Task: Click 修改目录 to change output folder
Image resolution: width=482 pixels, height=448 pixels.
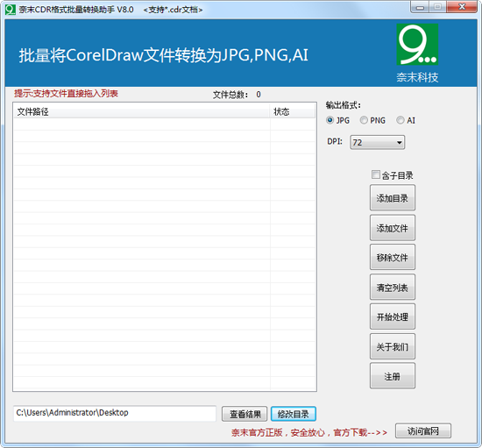Action: (x=294, y=414)
